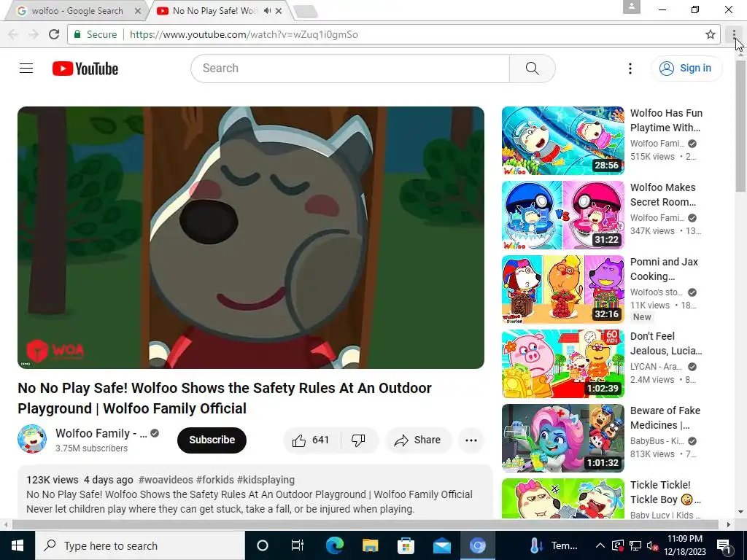Bookmark this page with star icon

point(711,34)
